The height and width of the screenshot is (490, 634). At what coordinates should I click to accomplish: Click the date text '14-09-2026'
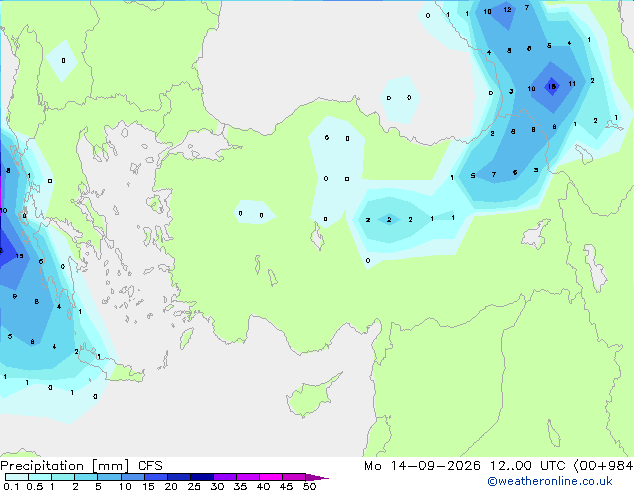pos(436,466)
